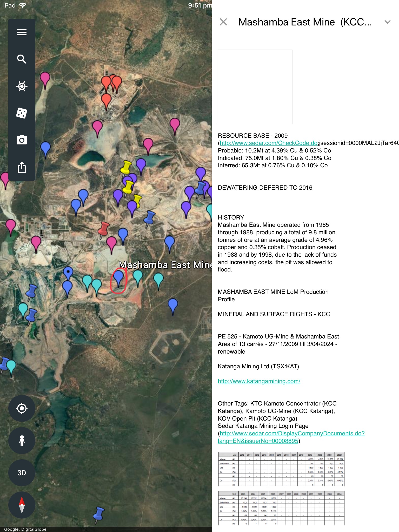Activate Street View pegman
This screenshot has width=399, height=532.
[22, 441]
